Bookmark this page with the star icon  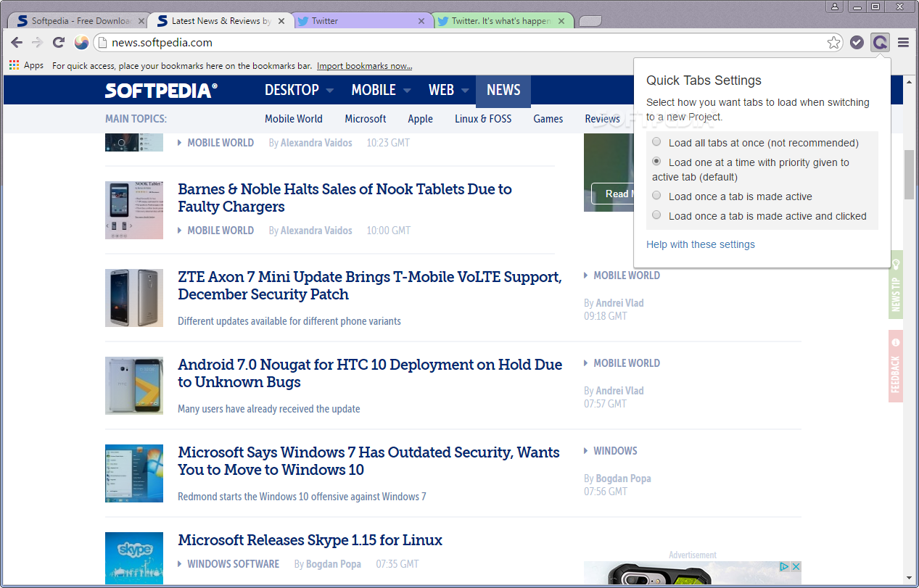click(834, 43)
